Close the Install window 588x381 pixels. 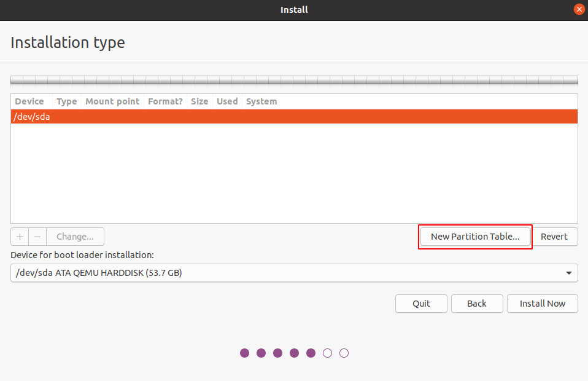coord(578,9)
